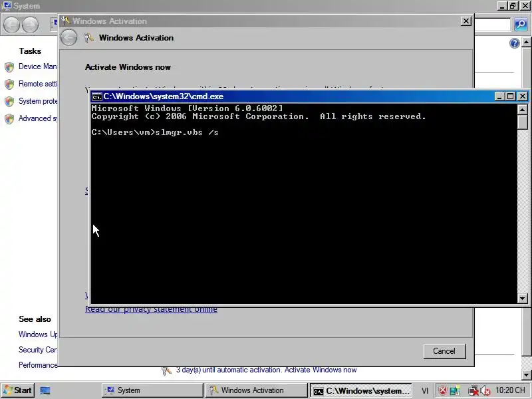Minimize the cmd.exe window
This screenshot has height=399, width=532.
(499, 96)
